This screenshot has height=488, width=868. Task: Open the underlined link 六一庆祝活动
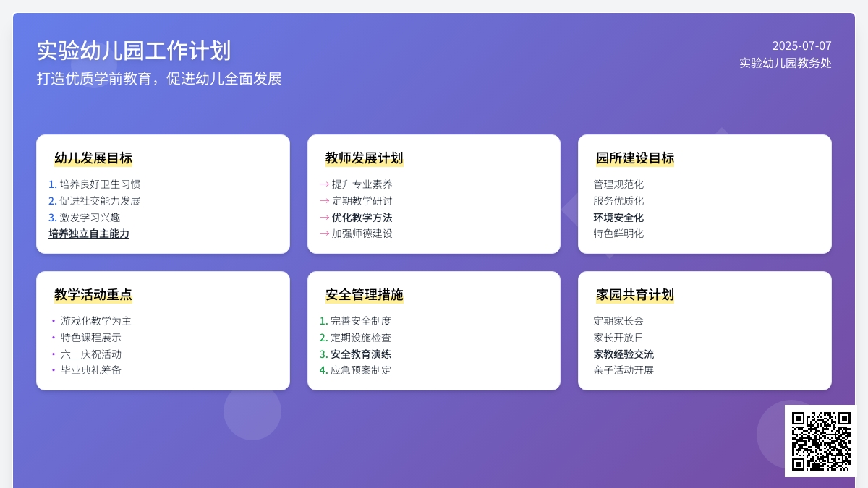(91, 354)
